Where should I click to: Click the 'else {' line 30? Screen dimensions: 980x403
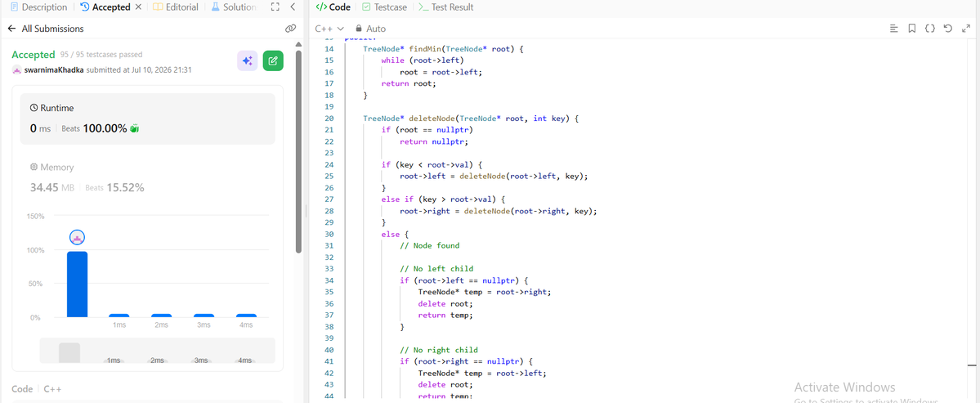click(x=395, y=234)
